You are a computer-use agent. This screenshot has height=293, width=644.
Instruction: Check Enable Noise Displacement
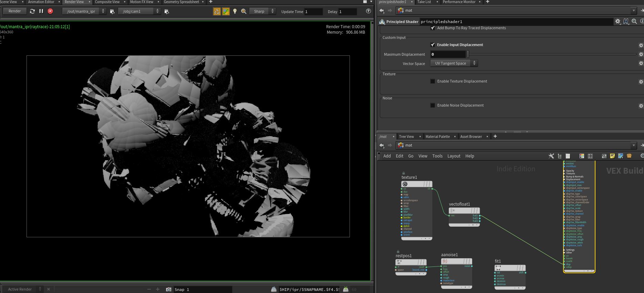tap(433, 105)
